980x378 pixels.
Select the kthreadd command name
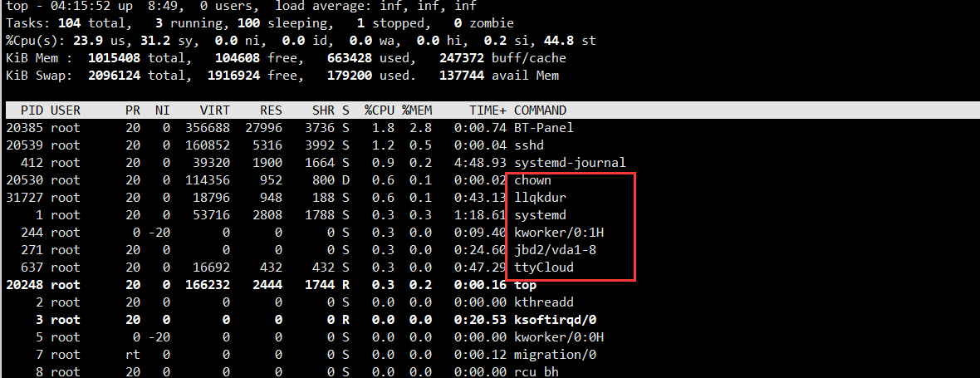[544, 302]
